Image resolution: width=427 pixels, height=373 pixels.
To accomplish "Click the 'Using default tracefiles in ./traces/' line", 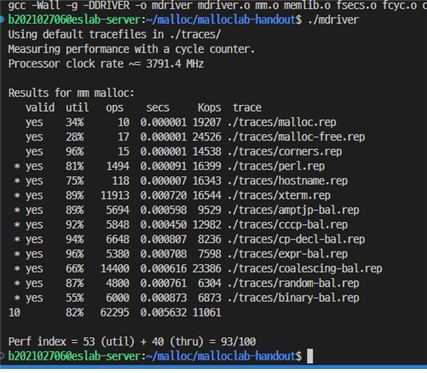I will pos(114,35).
